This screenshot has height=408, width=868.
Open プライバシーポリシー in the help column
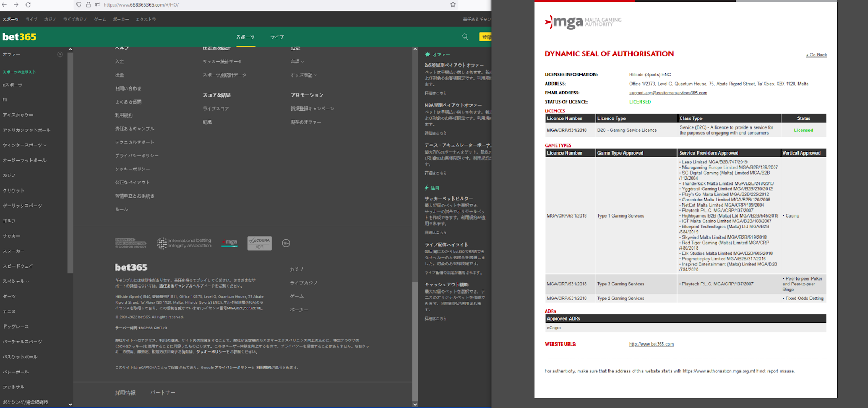click(137, 156)
